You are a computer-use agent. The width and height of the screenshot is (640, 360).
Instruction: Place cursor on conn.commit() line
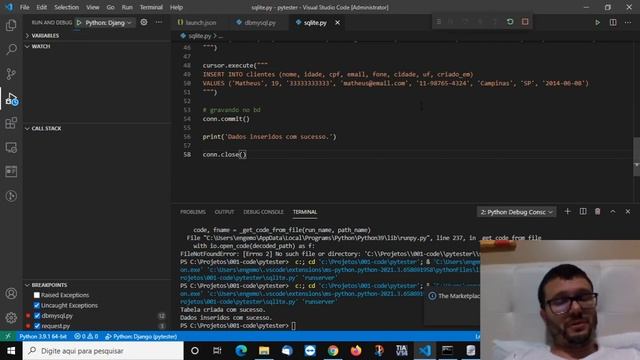tap(226, 119)
